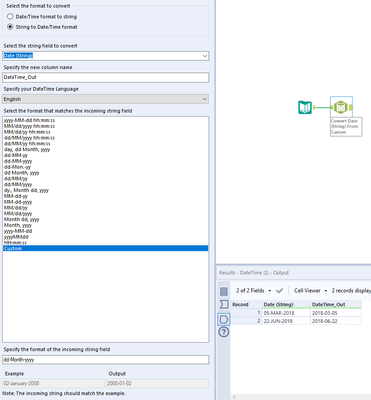
Task: Select format dd-MM-yy
Action: point(105,155)
